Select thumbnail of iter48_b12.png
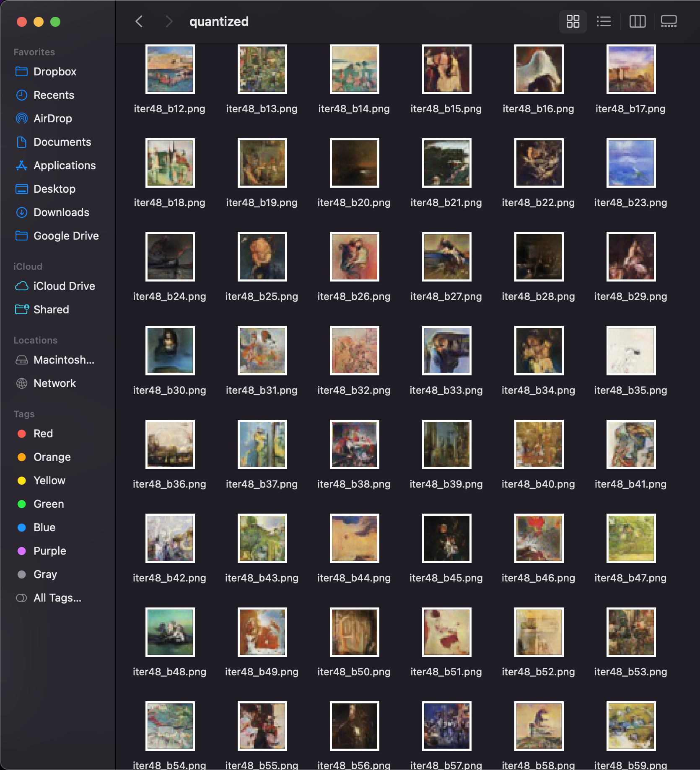 tap(170, 69)
